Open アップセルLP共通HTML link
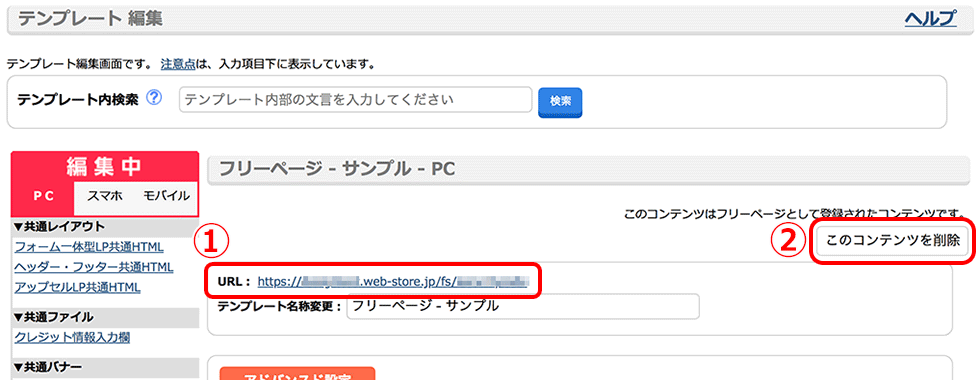980x380 pixels. click(x=77, y=288)
